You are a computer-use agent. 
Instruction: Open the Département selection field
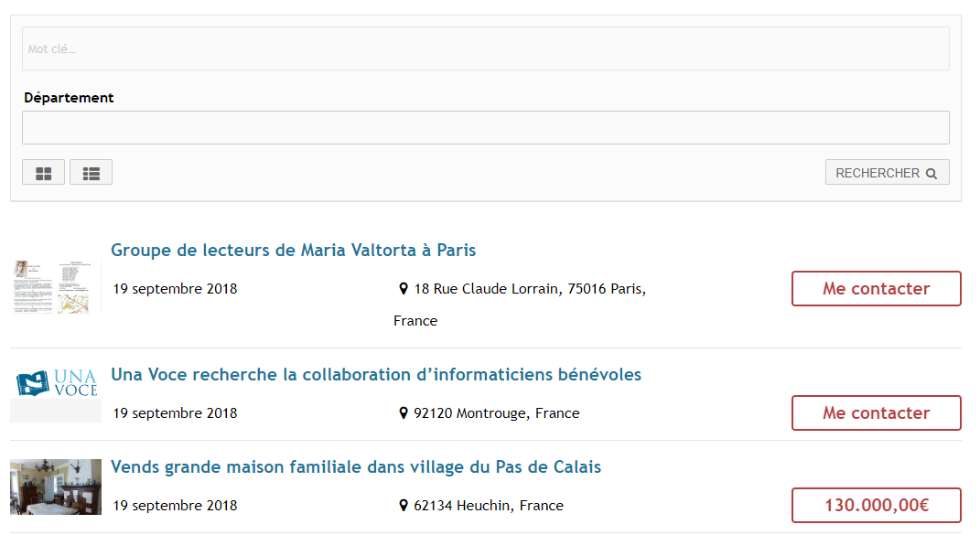click(x=485, y=128)
